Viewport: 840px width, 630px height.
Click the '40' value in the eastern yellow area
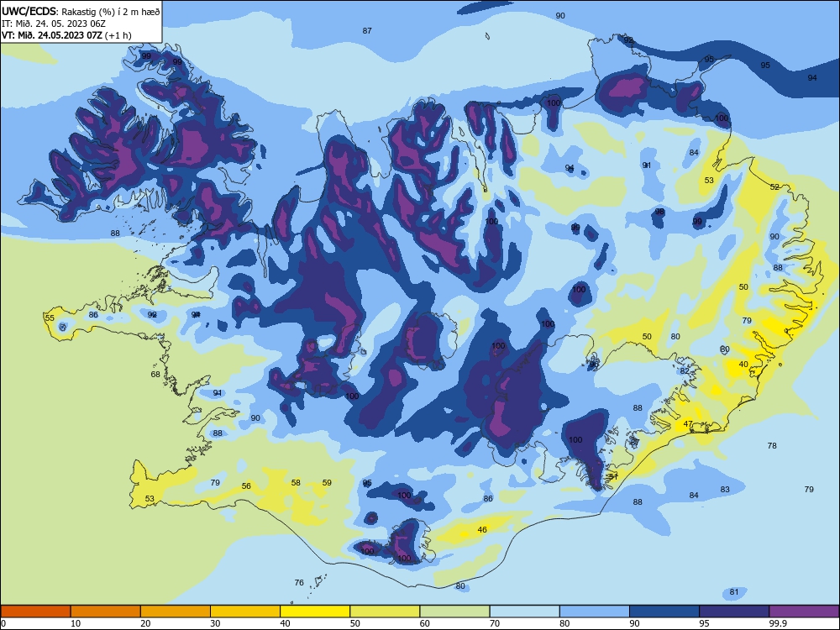(743, 365)
